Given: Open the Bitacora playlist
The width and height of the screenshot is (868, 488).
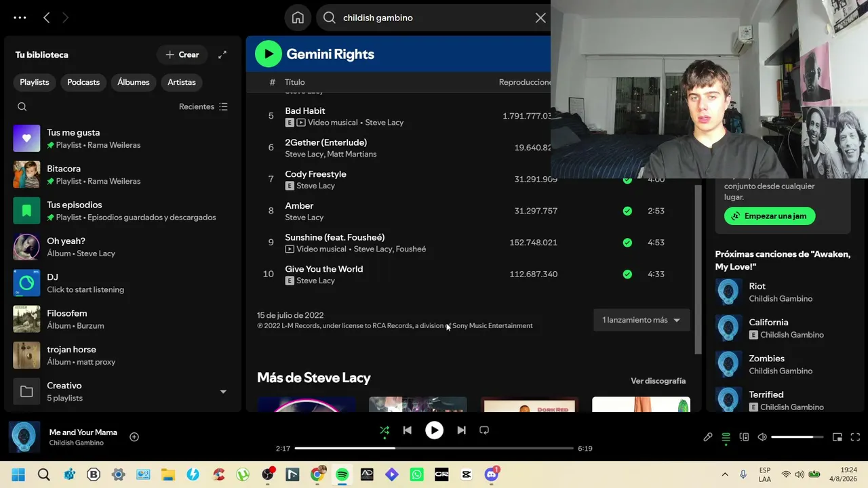Looking at the screenshot, I should [122, 175].
